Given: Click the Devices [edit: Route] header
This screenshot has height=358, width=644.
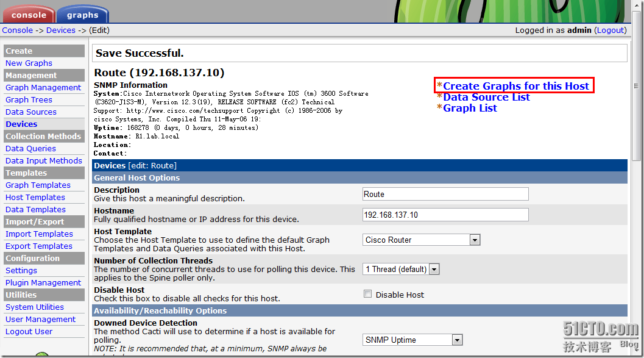Looking at the screenshot, I should 360,166.
